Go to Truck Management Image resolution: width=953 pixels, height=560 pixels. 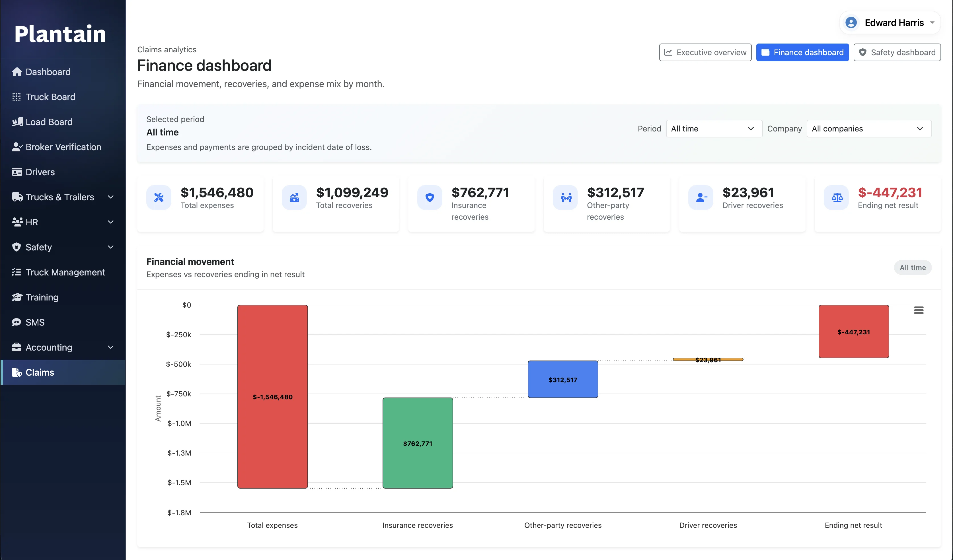point(65,272)
